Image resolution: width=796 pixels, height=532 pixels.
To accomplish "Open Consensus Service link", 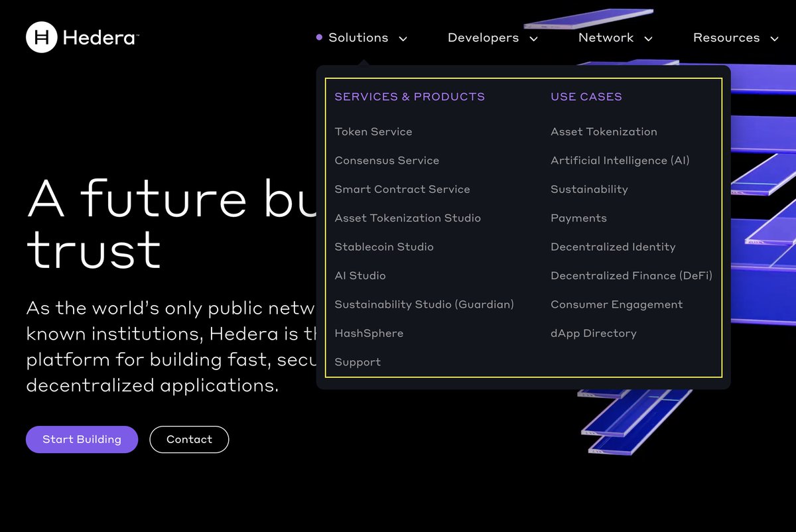I will 387,161.
